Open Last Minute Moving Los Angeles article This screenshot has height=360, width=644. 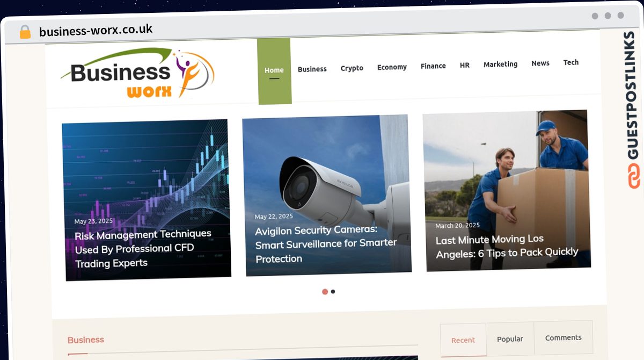click(506, 246)
